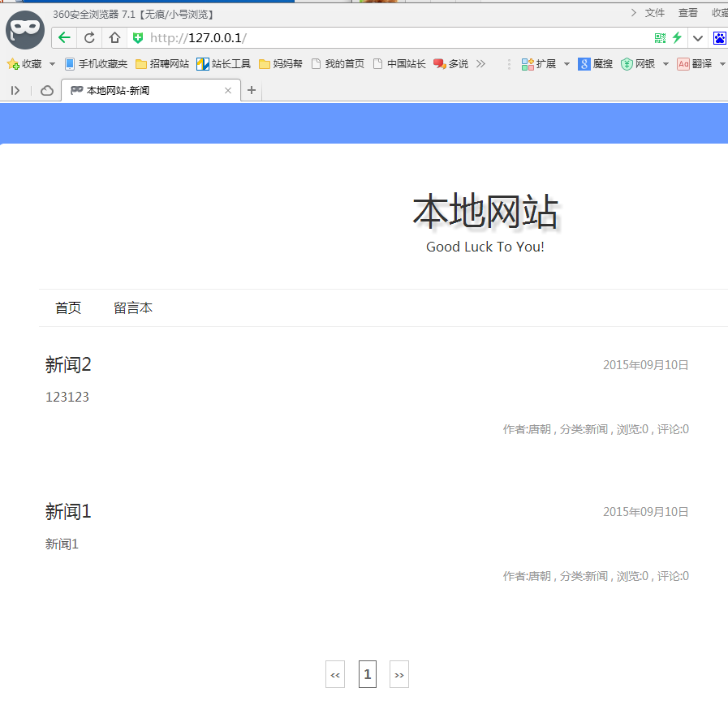
Task: Expand the 扩展 extensions dropdown arrow
Action: point(566,64)
